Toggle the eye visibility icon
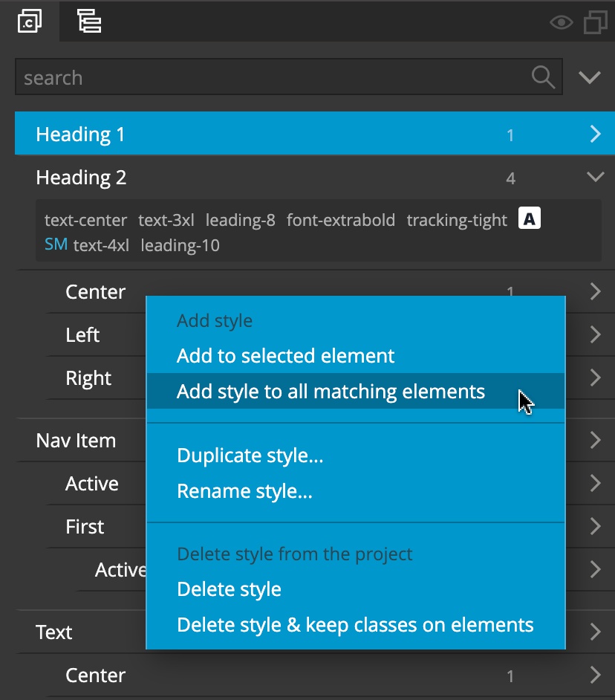615x700 pixels. (x=561, y=22)
